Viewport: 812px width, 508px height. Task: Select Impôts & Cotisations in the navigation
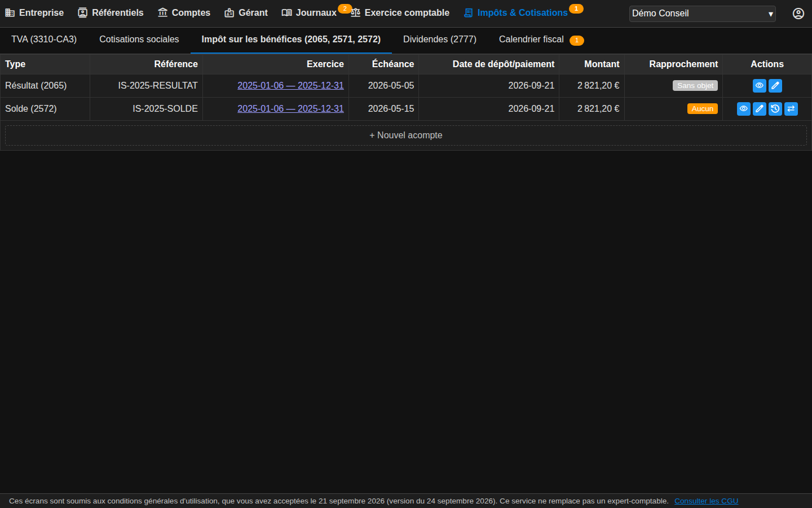tap(516, 13)
